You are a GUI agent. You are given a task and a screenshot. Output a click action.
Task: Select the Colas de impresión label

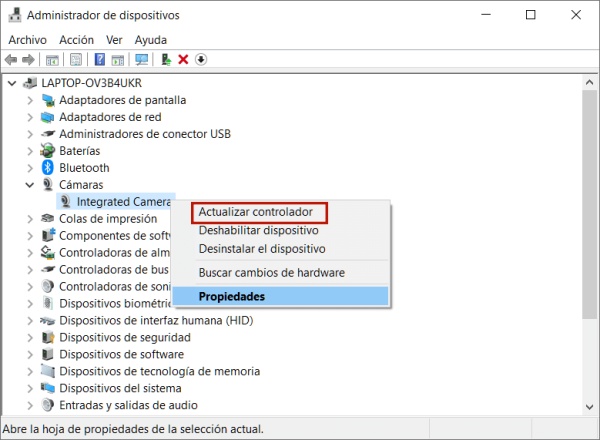click(x=108, y=218)
